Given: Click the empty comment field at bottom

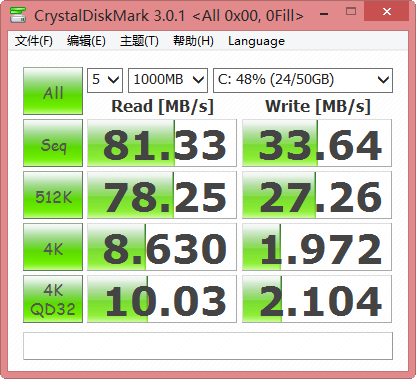Looking at the screenshot, I should (208, 346).
